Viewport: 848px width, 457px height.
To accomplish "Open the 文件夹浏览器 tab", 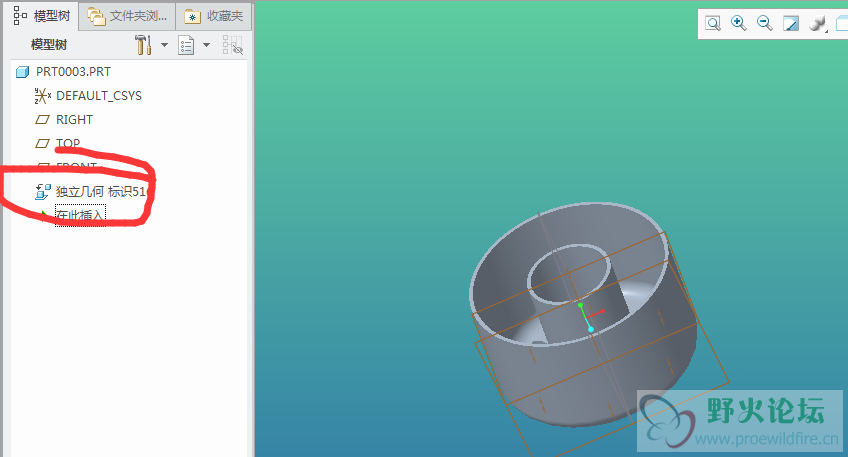I will coord(128,17).
